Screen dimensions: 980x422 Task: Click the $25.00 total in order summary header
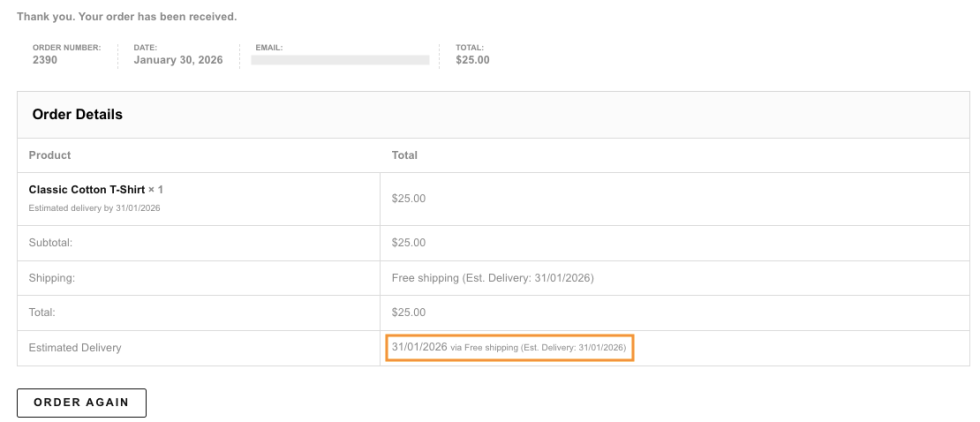click(x=473, y=60)
